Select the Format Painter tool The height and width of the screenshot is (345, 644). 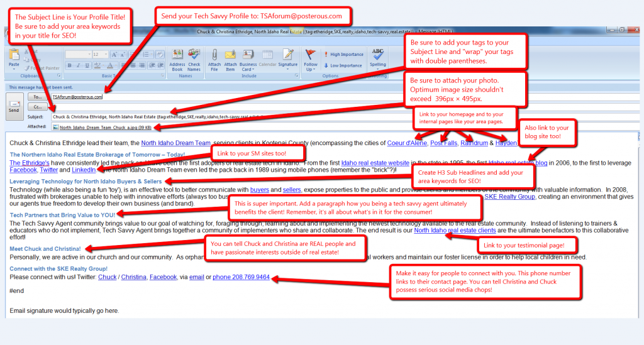click(x=42, y=68)
